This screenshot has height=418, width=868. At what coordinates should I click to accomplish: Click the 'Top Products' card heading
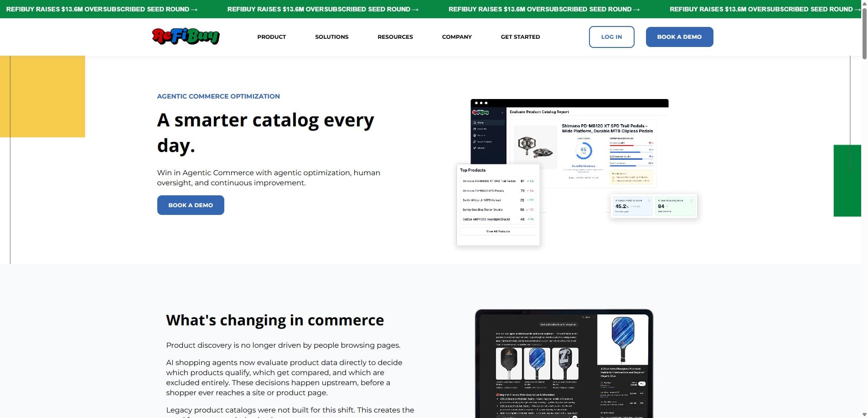click(x=473, y=170)
